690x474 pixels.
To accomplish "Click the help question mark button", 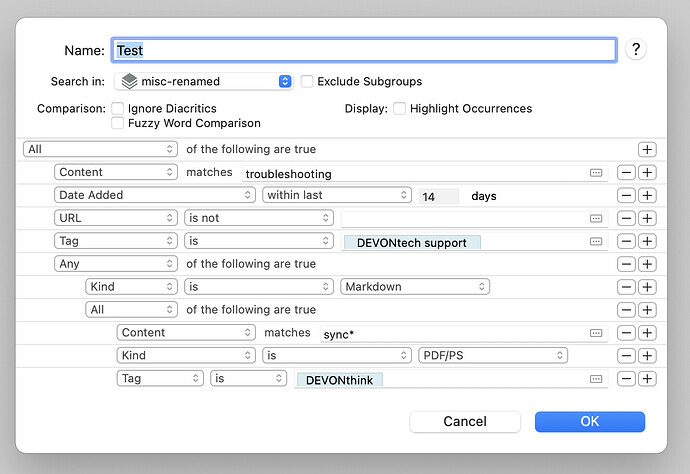I will pyautogui.click(x=634, y=49).
